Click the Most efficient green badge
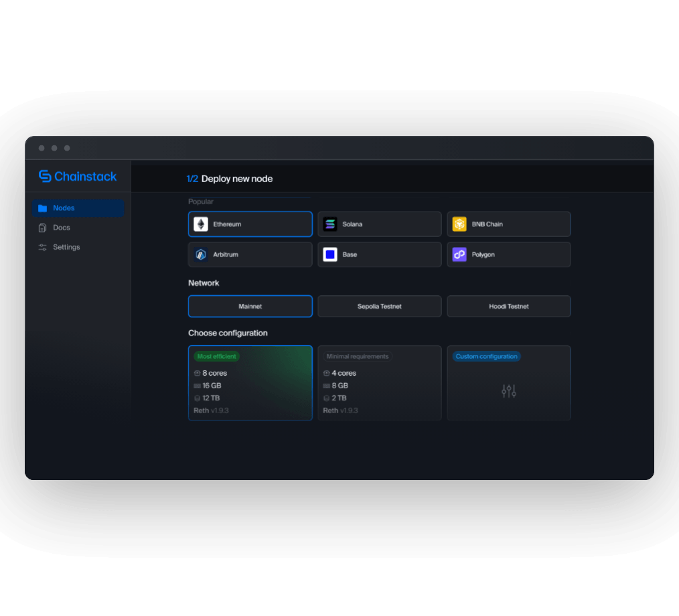The width and height of the screenshot is (679, 616). pyautogui.click(x=216, y=357)
